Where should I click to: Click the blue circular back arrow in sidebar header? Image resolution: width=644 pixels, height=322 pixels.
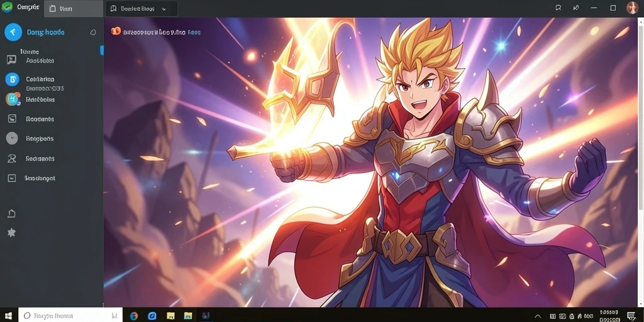pos(13,32)
